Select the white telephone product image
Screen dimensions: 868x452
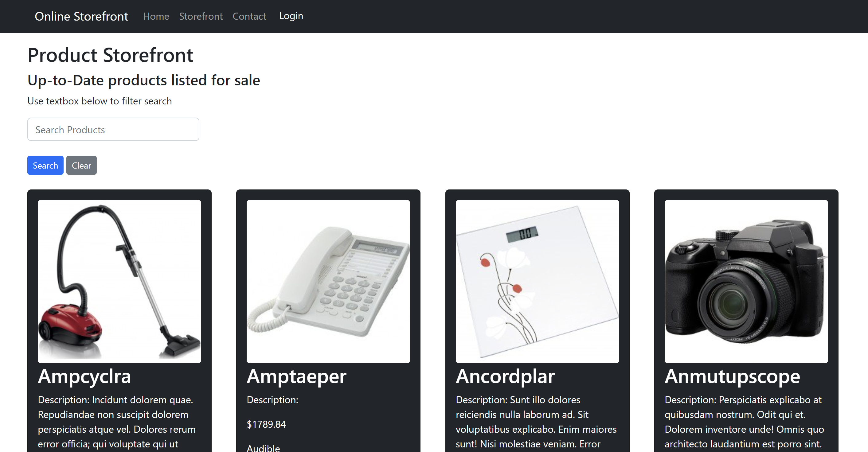[328, 282]
